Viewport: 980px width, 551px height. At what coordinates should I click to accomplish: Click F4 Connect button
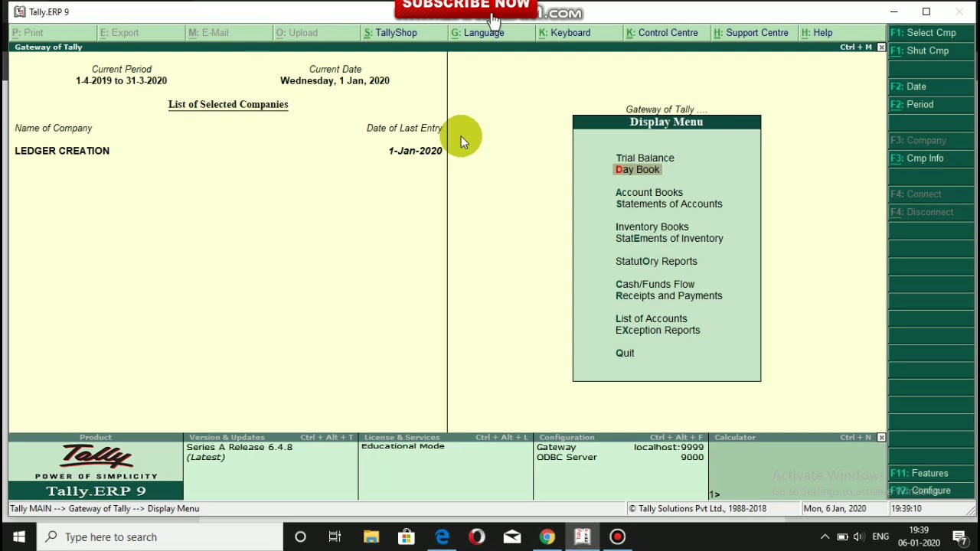931,194
